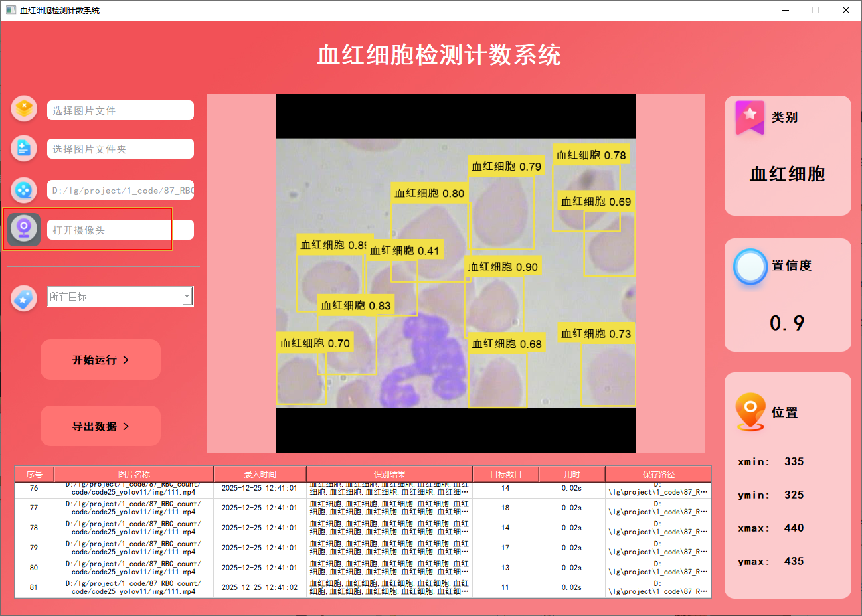Click the xmax value 440
The width and height of the screenshot is (862, 616).
coord(794,528)
